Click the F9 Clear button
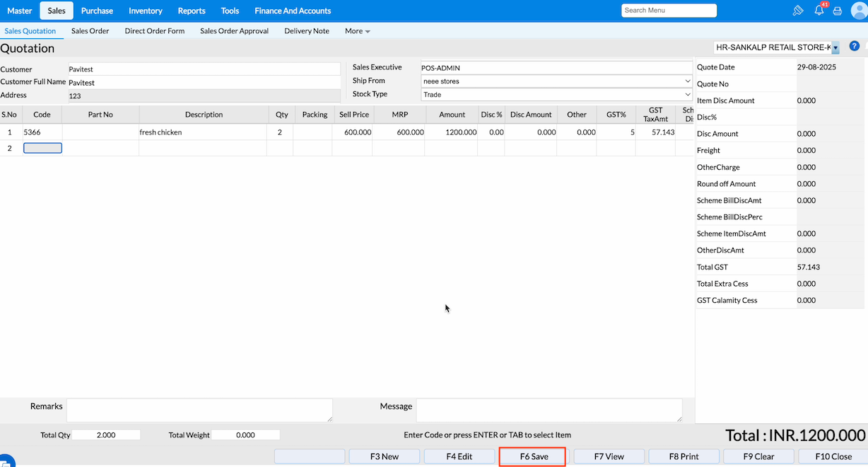This screenshot has width=868, height=467. tap(758, 456)
